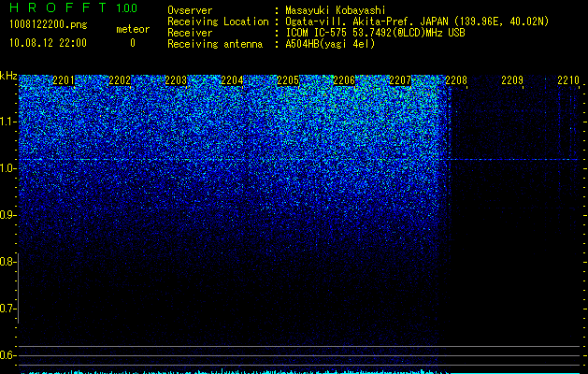Select the ICOM IC-575 receiver text

(x=375, y=33)
